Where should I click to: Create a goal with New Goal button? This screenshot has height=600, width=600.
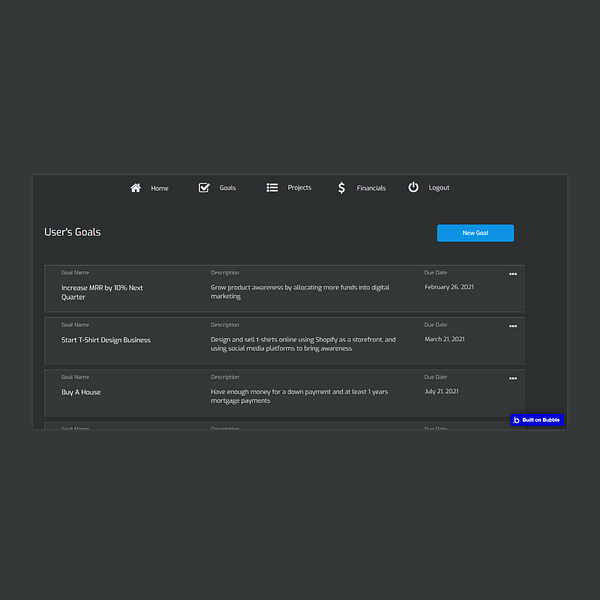[475, 233]
